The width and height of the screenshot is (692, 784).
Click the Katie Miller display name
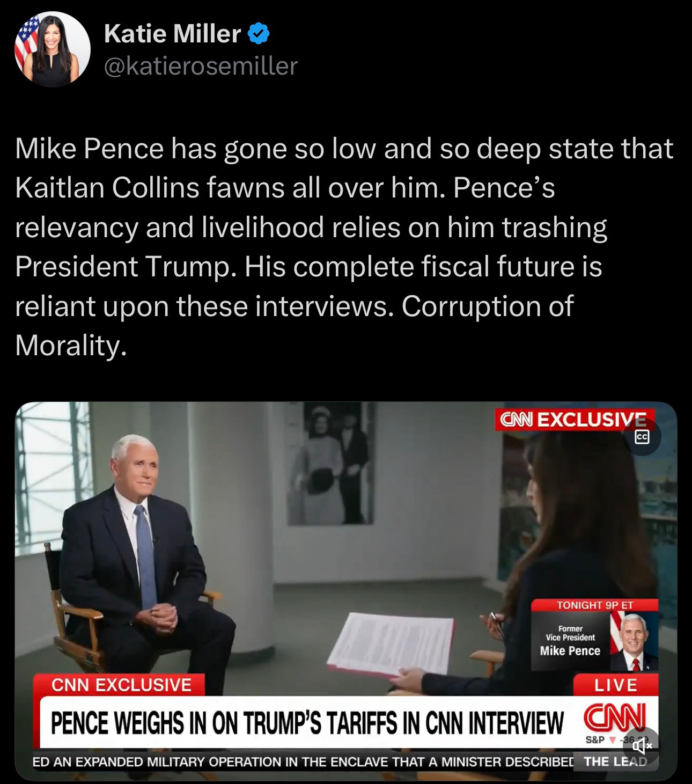coord(172,34)
